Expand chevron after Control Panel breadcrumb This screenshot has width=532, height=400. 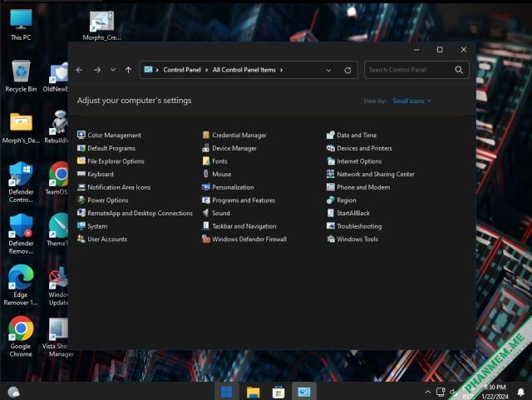pyautogui.click(x=206, y=70)
